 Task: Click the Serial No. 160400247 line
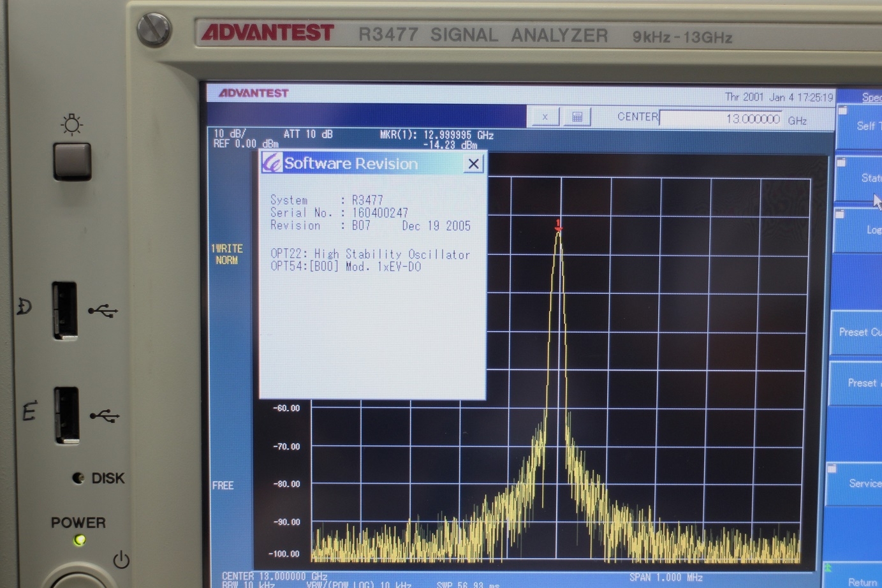[x=339, y=213]
